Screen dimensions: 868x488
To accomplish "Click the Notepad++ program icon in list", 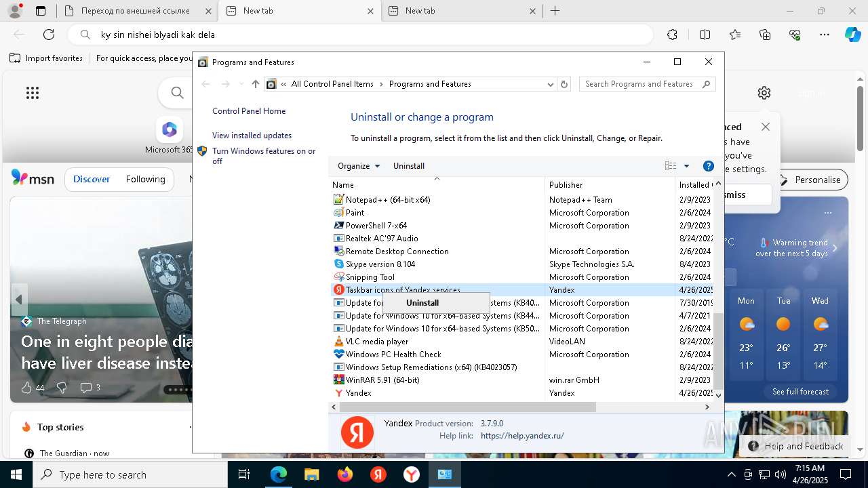I will (x=339, y=199).
